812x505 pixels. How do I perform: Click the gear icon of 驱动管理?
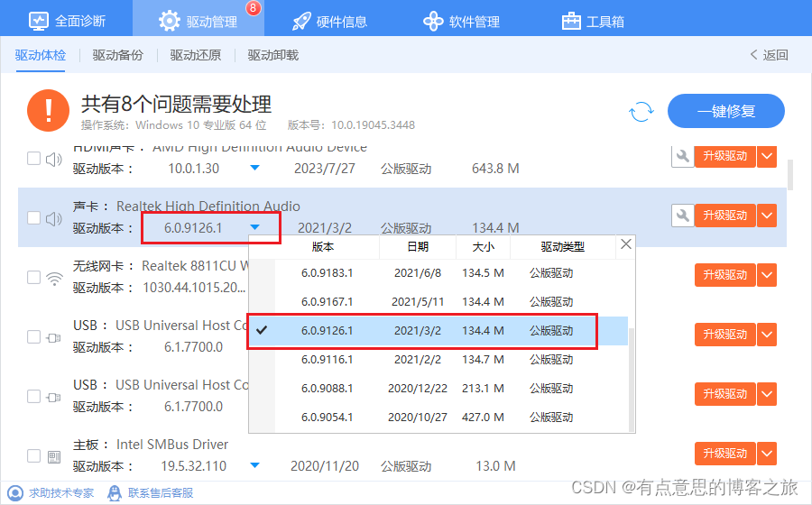click(x=170, y=21)
